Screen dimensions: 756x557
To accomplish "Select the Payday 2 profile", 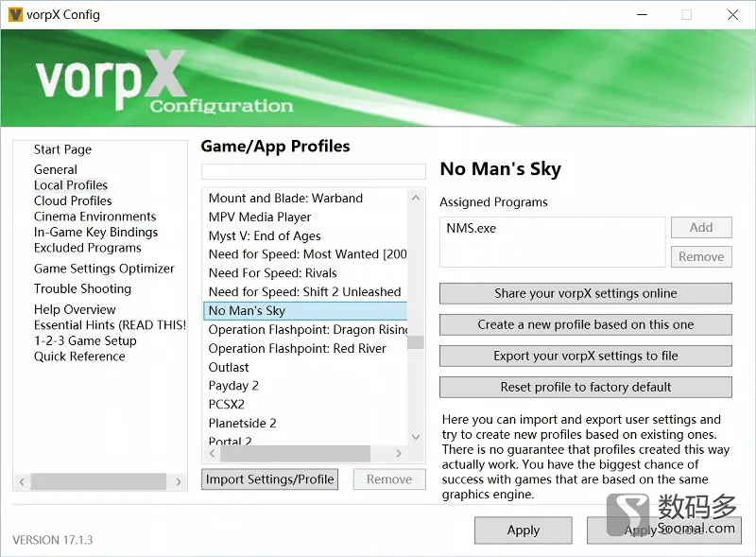I will [x=305, y=385].
